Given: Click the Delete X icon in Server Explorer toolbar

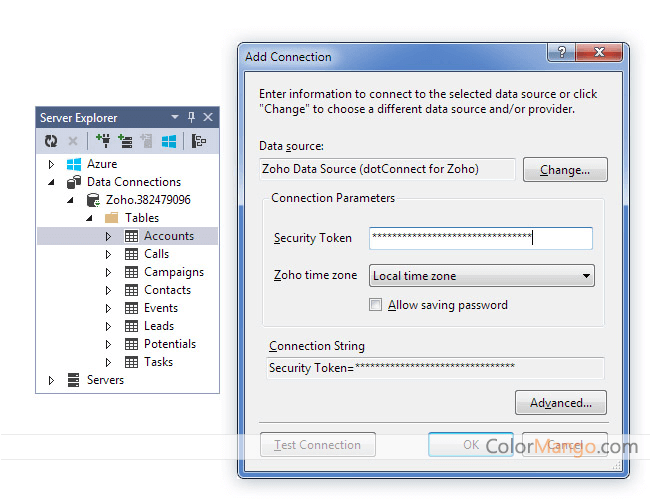Looking at the screenshot, I should click(x=73, y=141).
